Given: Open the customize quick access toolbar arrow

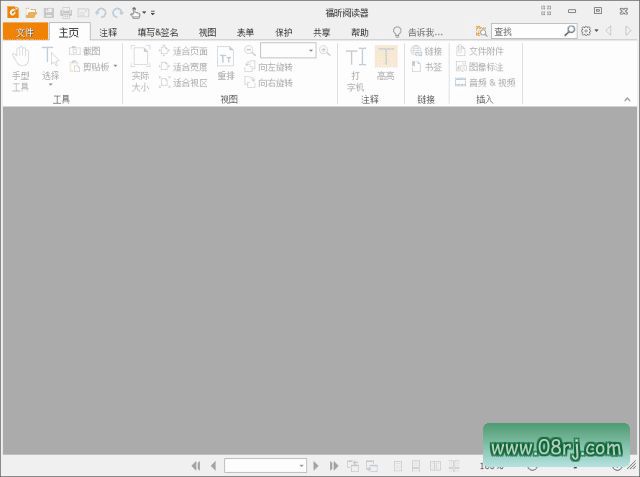Looking at the screenshot, I should pyautogui.click(x=153, y=13).
